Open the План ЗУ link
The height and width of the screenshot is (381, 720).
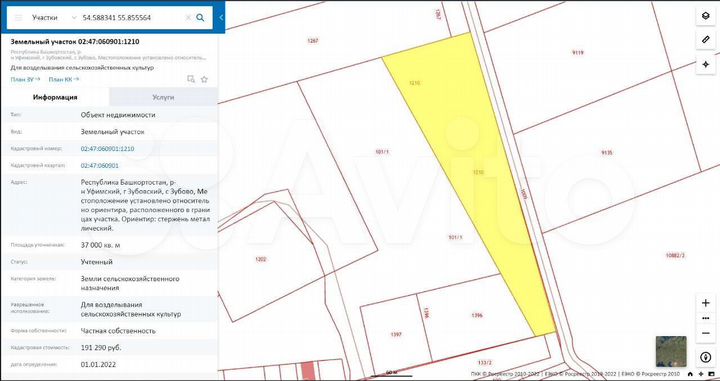tap(25, 79)
